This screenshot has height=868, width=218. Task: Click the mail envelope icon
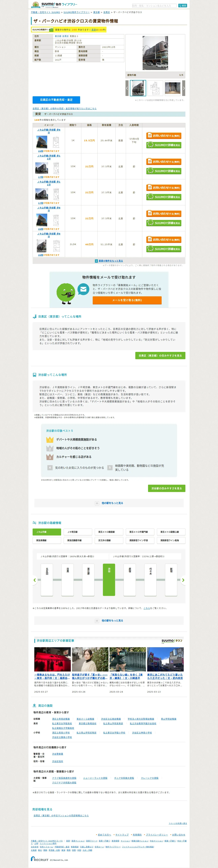point(83,289)
